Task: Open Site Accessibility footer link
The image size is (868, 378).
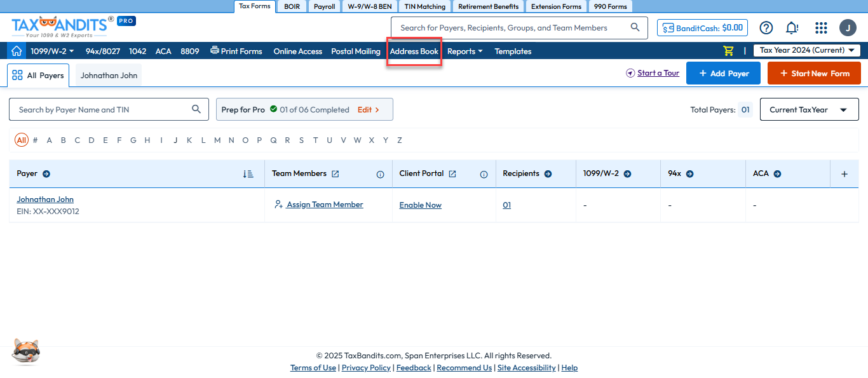Action: pyautogui.click(x=527, y=368)
